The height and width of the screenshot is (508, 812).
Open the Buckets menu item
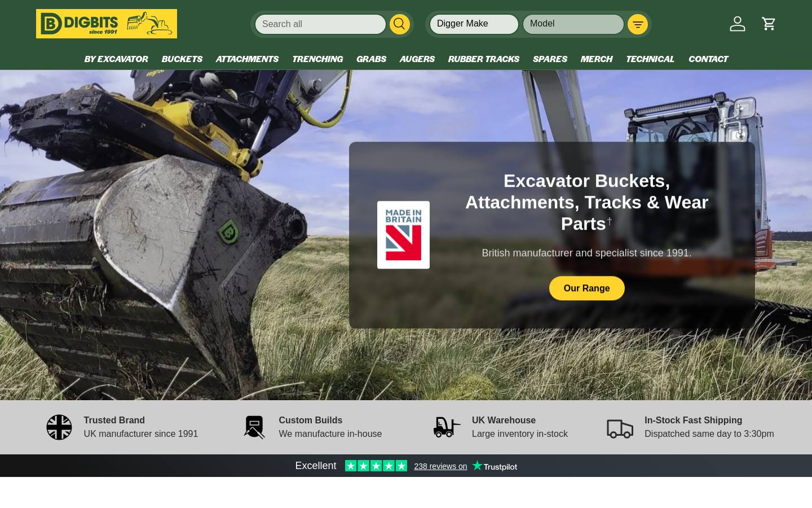pos(182,59)
